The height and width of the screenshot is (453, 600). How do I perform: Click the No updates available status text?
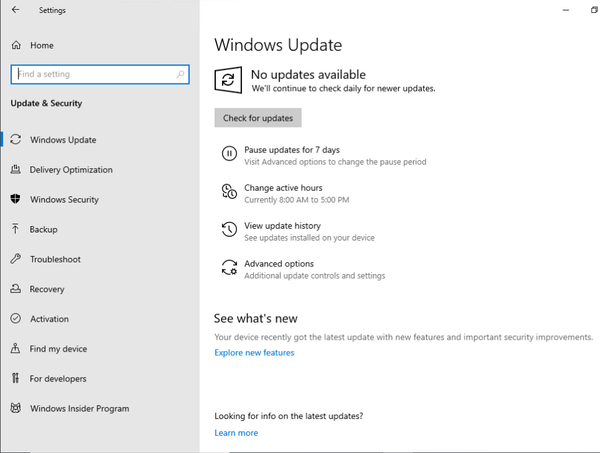[308, 74]
